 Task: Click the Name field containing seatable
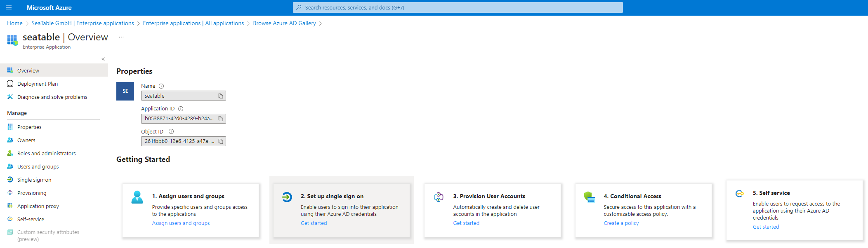(184, 96)
